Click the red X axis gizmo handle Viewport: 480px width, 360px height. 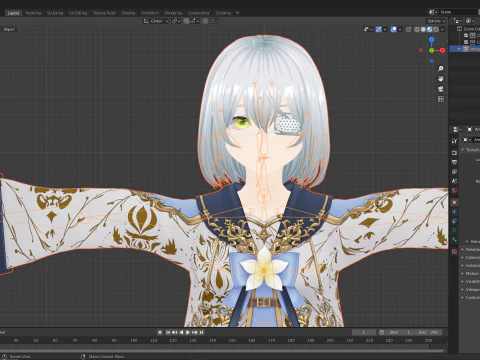point(442,50)
